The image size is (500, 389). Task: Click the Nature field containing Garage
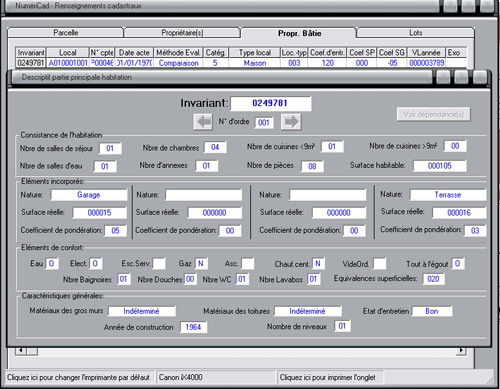89,195
